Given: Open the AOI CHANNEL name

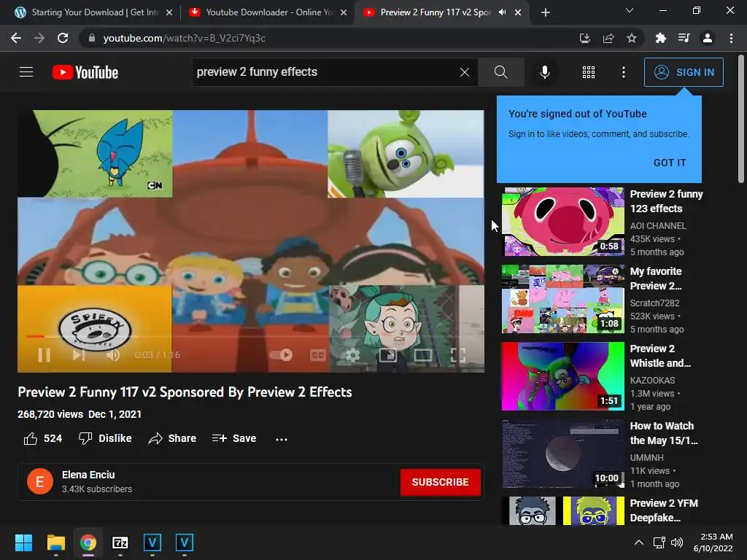Looking at the screenshot, I should click(x=658, y=226).
